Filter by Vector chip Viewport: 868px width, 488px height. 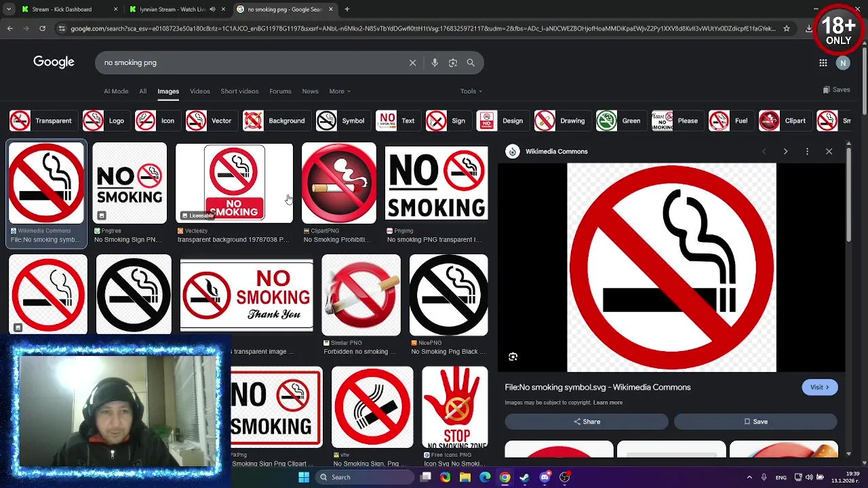click(210, 121)
